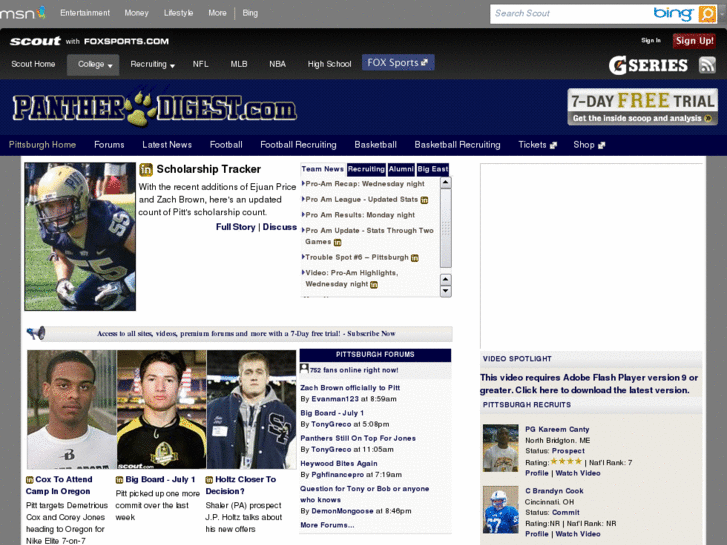Click premium icon beside Big Board headline
The width and height of the screenshot is (727, 545).
[119, 480]
